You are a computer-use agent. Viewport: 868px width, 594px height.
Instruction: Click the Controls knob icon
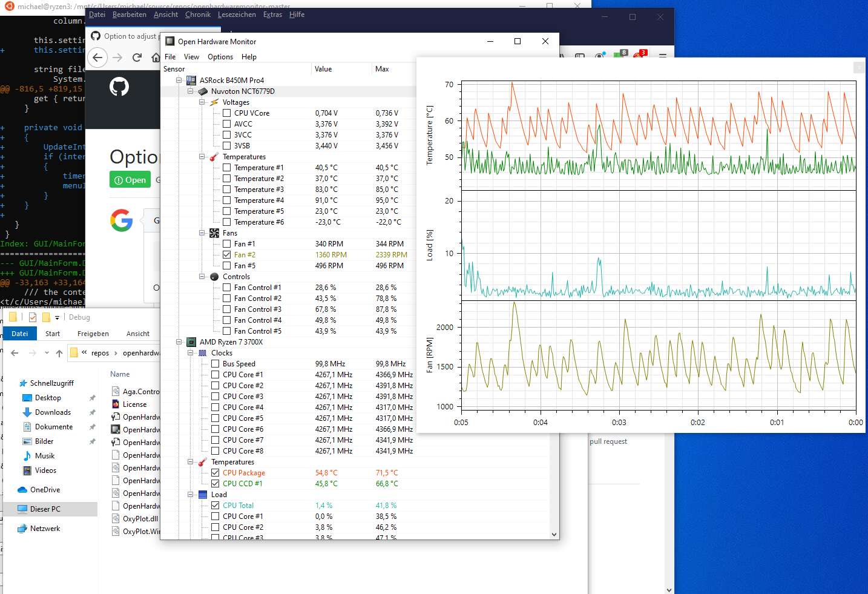tap(214, 277)
